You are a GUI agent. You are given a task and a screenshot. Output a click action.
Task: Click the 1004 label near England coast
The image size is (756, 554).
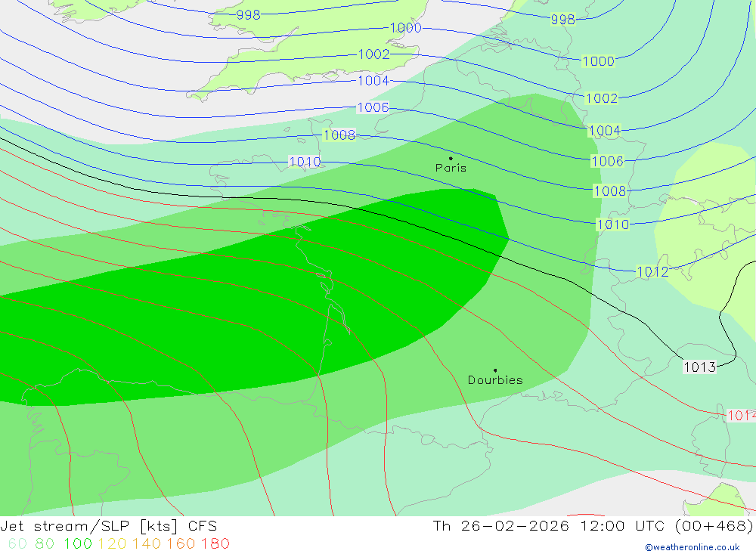pyautogui.click(x=373, y=81)
